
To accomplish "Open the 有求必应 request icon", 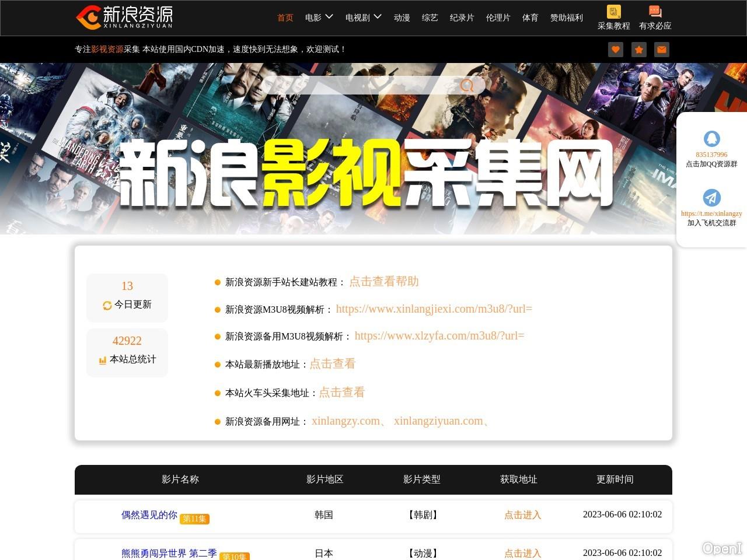I will [x=655, y=12].
